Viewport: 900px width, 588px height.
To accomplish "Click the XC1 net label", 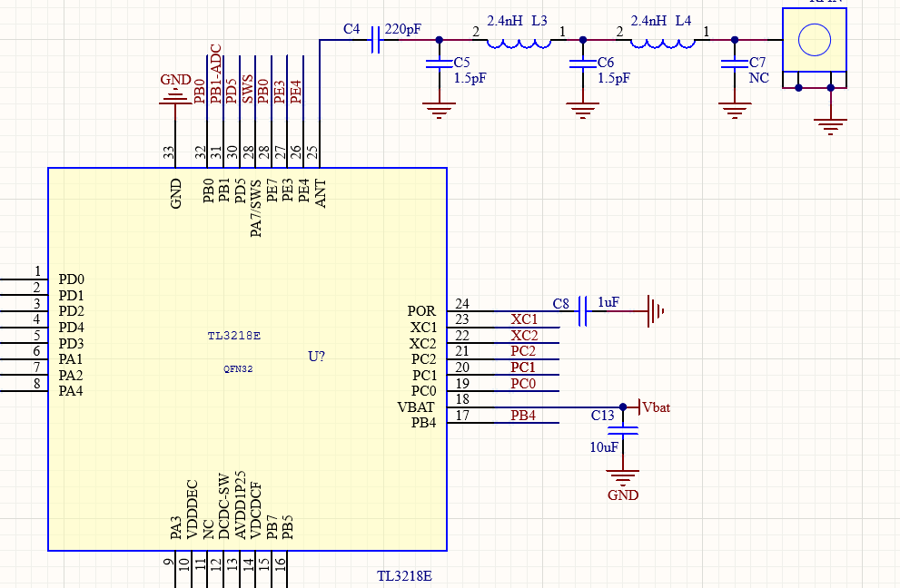I will click(x=524, y=319).
